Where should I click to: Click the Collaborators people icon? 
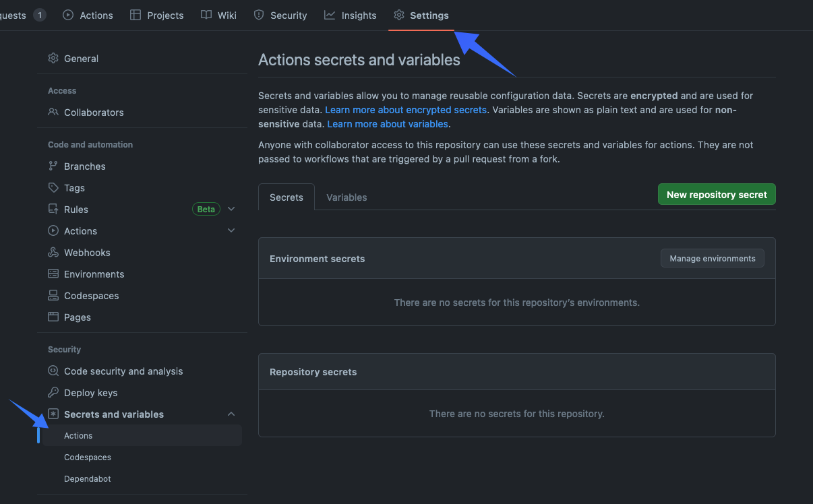(x=53, y=113)
